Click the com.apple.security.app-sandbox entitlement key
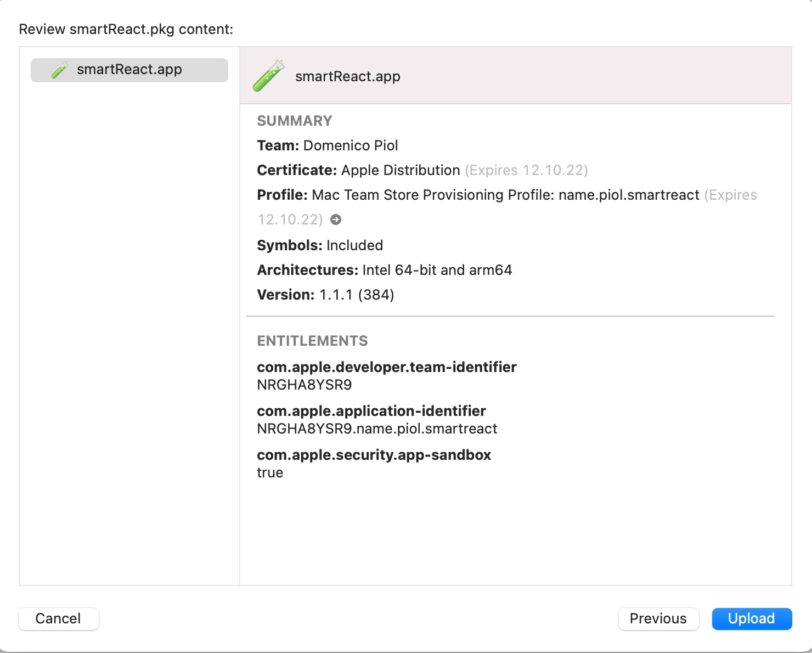The height and width of the screenshot is (653, 812). (x=374, y=455)
